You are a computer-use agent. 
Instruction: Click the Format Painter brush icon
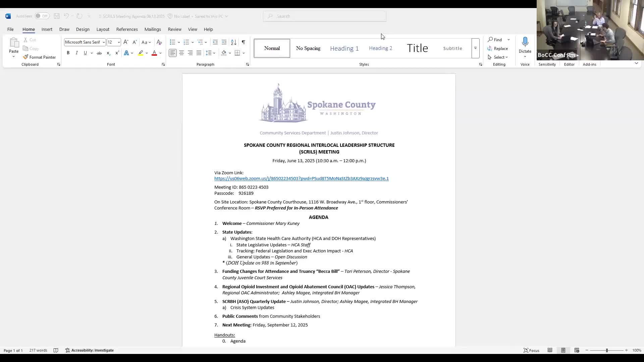[25, 57]
